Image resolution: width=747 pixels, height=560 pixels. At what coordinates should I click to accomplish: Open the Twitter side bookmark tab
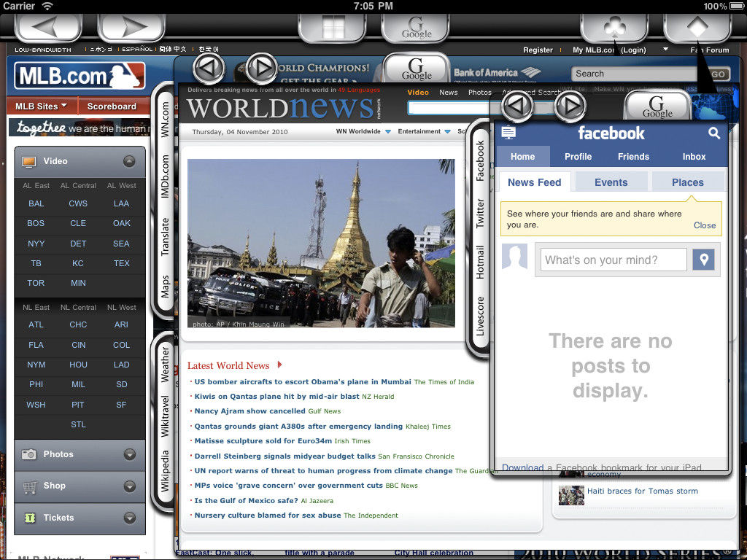pos(480,214)
